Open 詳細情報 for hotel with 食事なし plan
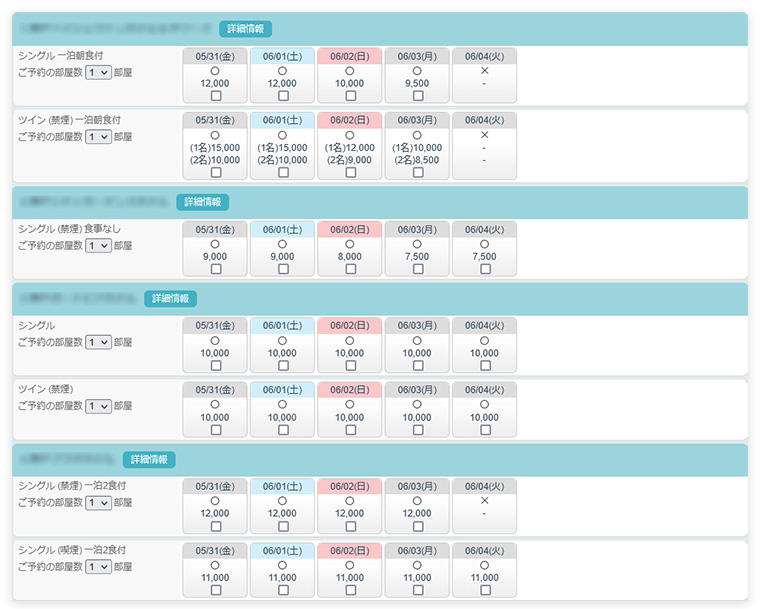 [x=202, y=202]
